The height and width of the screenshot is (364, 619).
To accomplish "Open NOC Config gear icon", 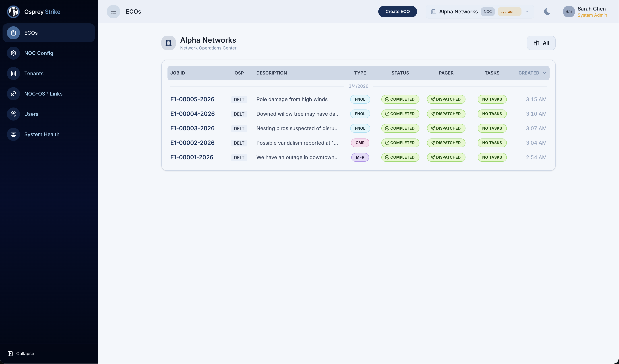I will [x=13, y=53].
